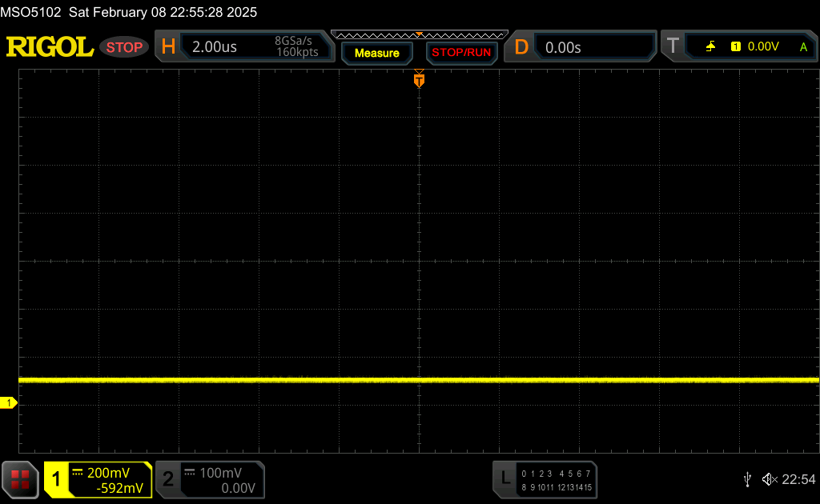Click the USB connection icon
The width and height of the screenshot is (820, 504).
tap(747, 479)
